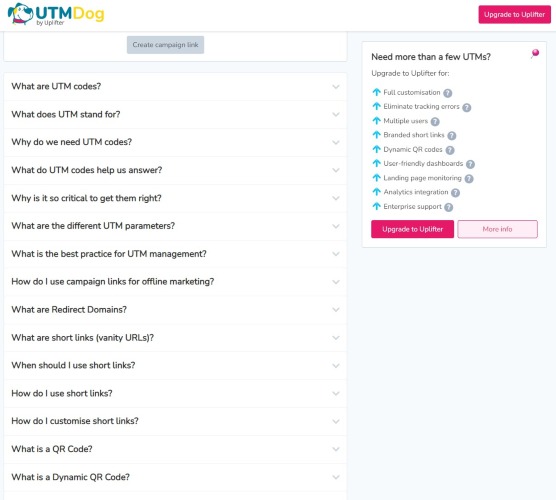Click 'What are Redirect Domains?' text
The image size is (556, 500).
coord(69,309)
